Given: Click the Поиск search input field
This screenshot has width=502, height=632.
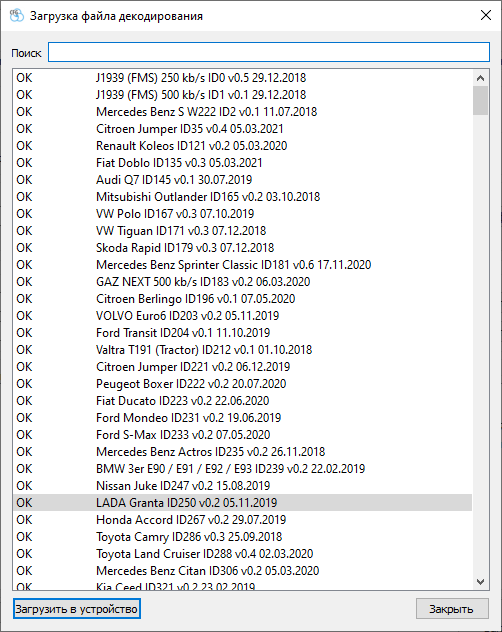Looking at the screenshot, I should [269, 52].
